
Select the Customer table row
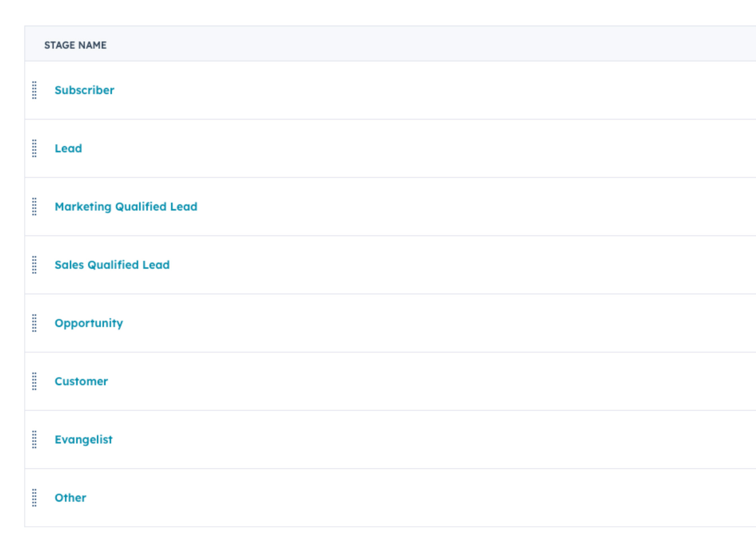[379, 381]
